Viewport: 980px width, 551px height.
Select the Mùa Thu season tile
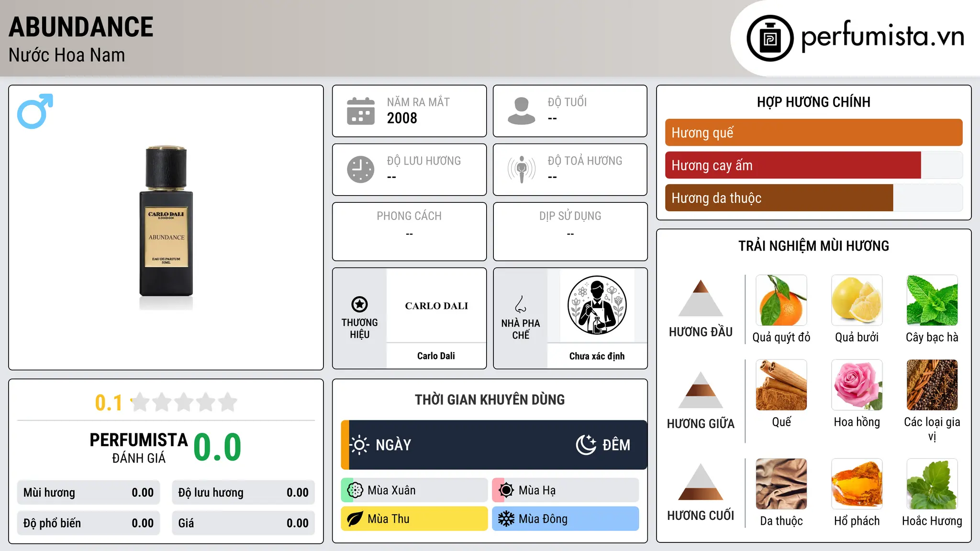point(414,519)
